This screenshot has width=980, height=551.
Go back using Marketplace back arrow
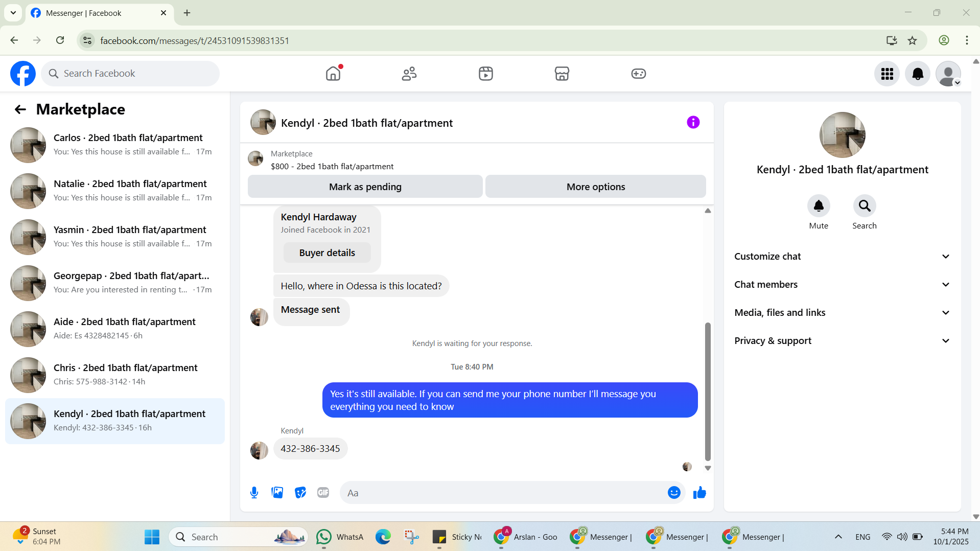(20, 109)
